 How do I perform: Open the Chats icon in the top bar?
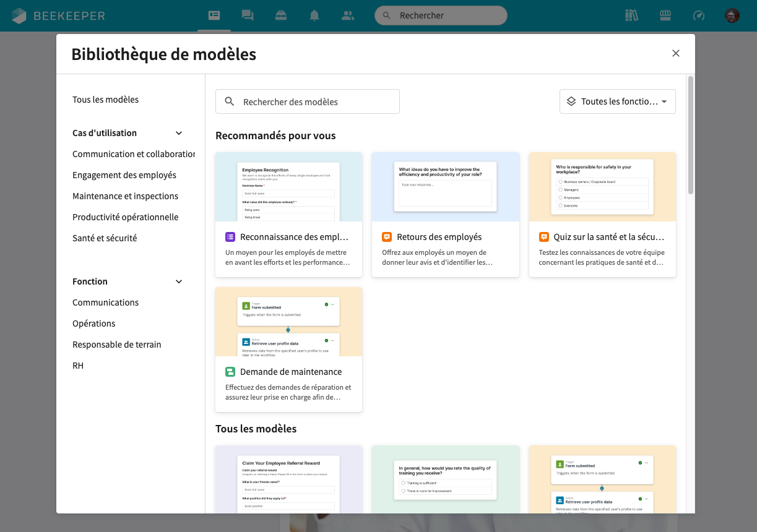click(248, 15)
